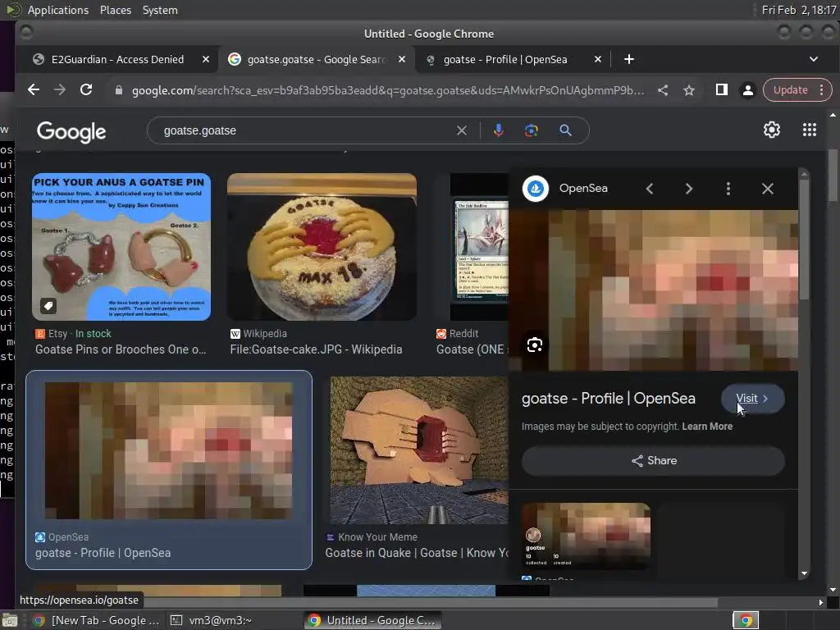Image resolution: width=840 pixels, height=630 pixels.
Task: Click File:Goatse-cake.JPG - Wikipedia title
Action: click(x=316, y=349)
